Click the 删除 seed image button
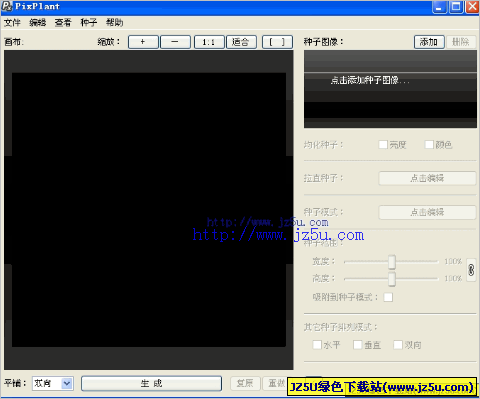The image size is (480, 399). [461, 42]
